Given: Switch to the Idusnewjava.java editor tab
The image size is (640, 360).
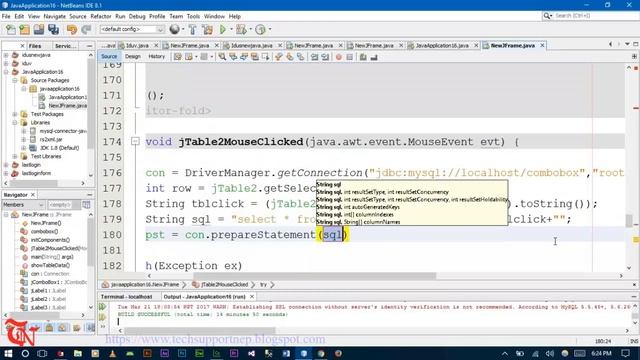Looking at the screenshot, I should tap(251, 46).
